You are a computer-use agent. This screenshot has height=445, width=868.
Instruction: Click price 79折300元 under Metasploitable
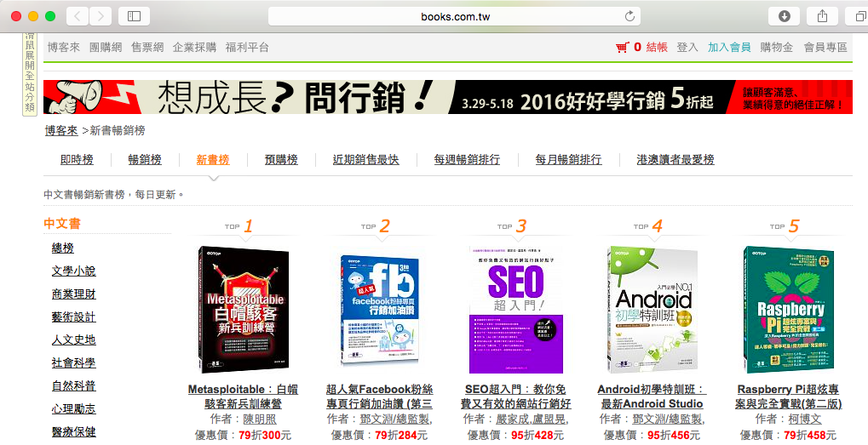(265, 435)
